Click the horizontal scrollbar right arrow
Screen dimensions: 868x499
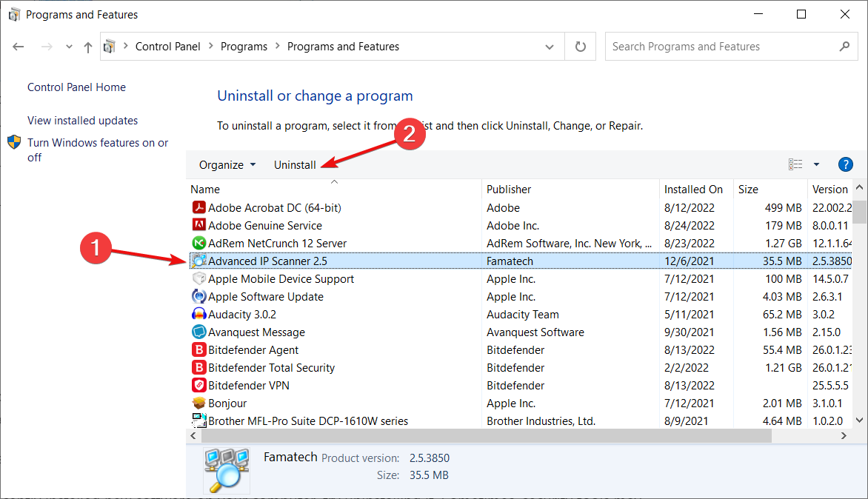[x=844, y=436]
